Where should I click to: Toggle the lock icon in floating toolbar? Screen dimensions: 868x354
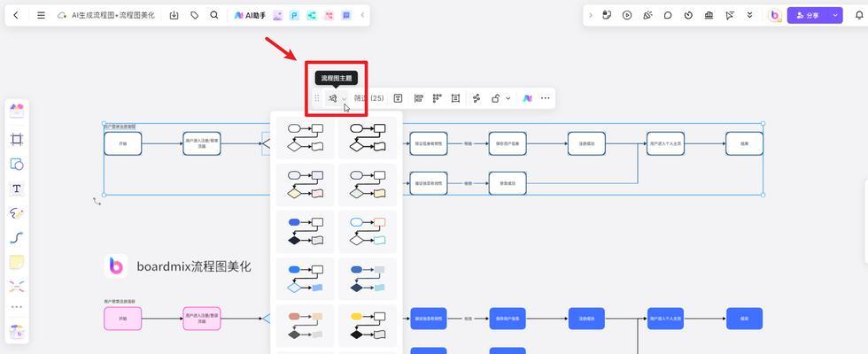(x=496, y=98)
